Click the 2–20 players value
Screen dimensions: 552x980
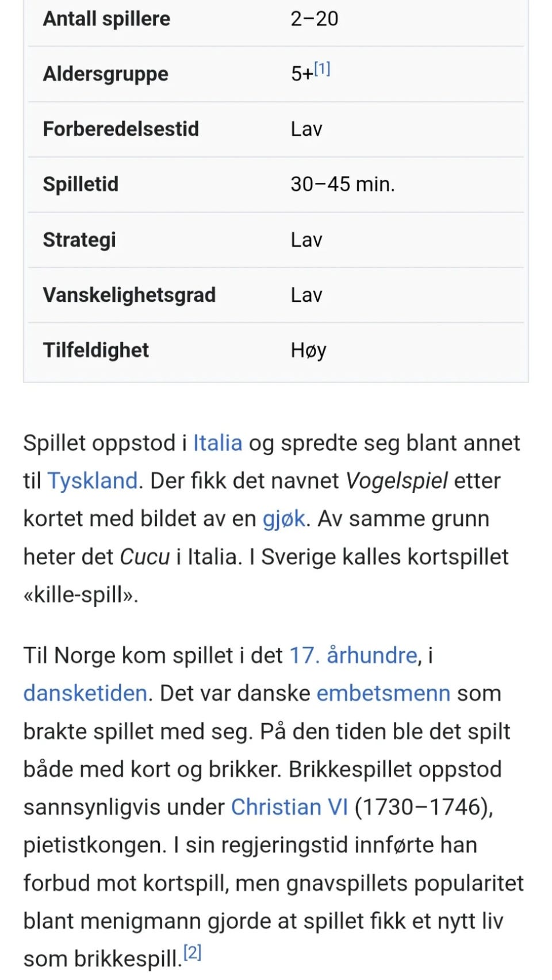click(315, 19)
